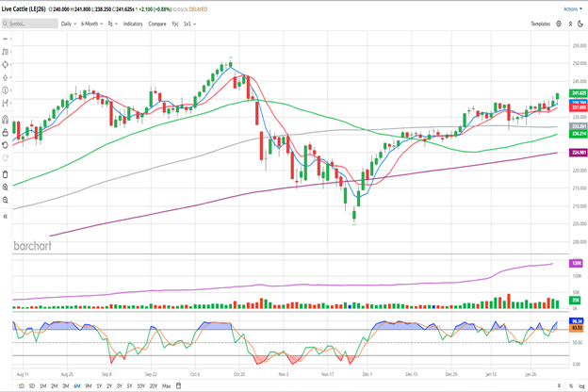Select the up-down arrow marker tool

pos(6,77)
